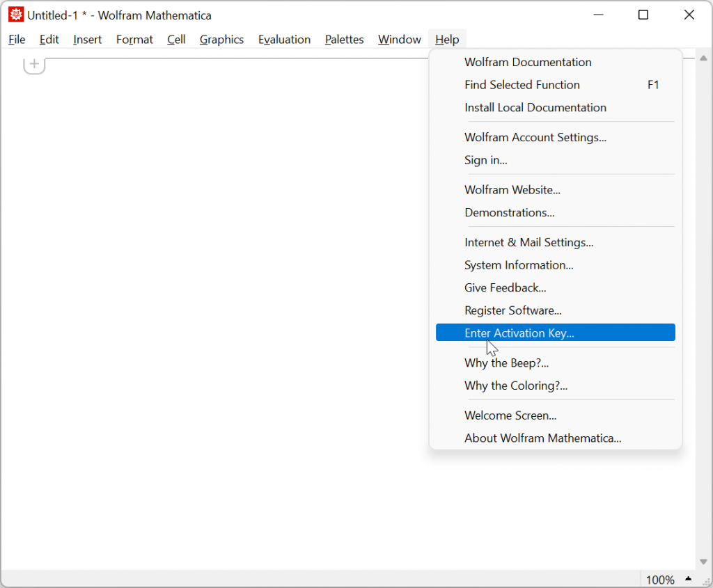Click the scrollbar up arrow
The width and height of the screenshot is (713, 588).
[x=703, y=58]
